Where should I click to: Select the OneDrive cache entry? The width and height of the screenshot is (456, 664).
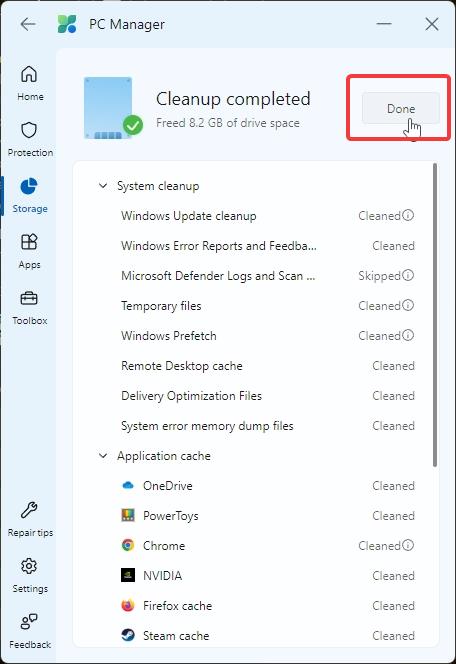coord(268,486)
